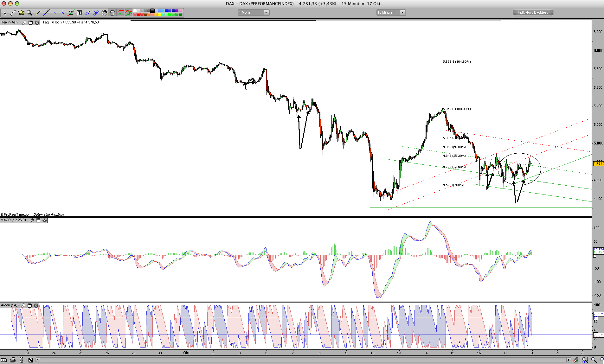Select the ruler measurement tool

(13, 13)
